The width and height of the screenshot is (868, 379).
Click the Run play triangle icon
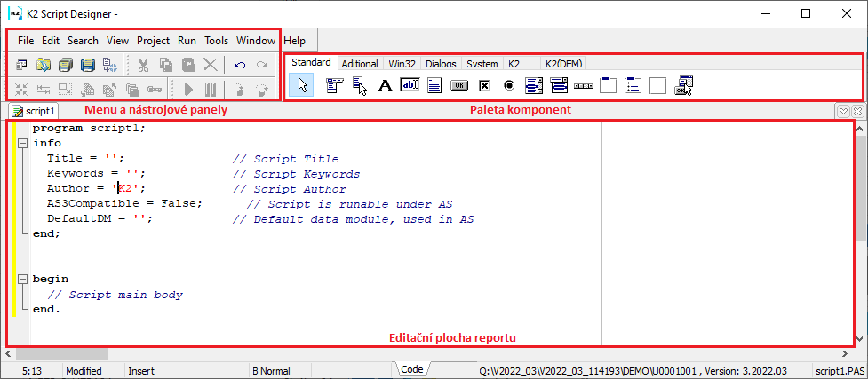[188, 89]
